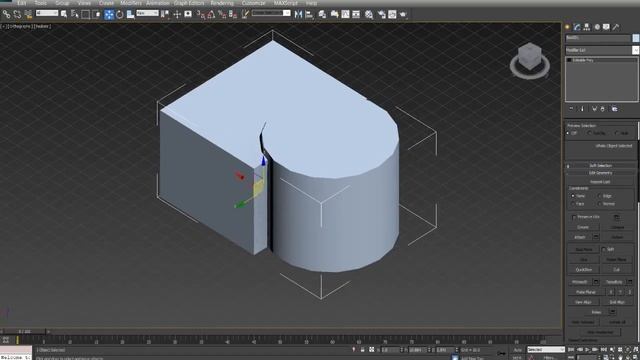The height and width of the screenshot is (360, 640).
Task: Click the Render Production teapot icon
Action: pos(403,14)
